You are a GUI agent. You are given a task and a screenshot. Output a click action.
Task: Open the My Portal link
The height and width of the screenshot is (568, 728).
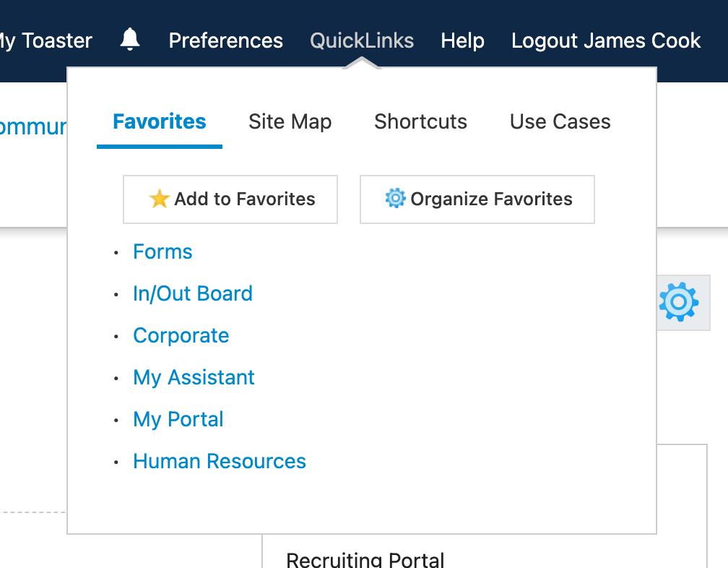178,419
